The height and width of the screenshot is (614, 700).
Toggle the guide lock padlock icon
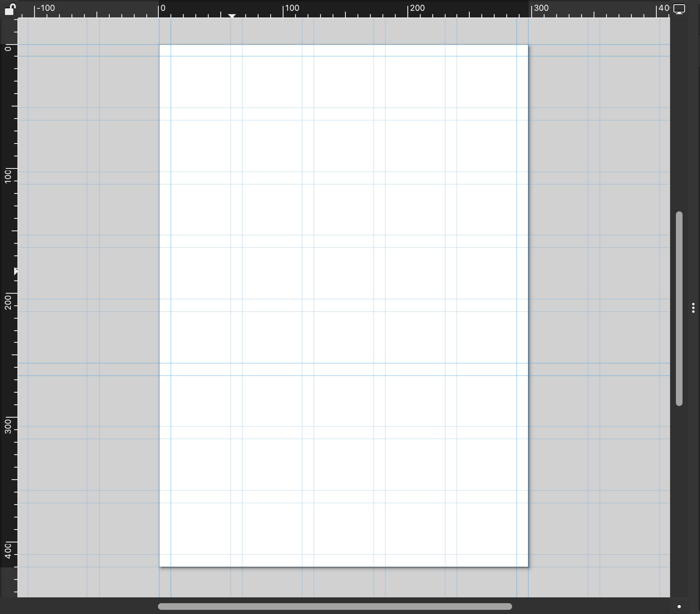point(10,9)
